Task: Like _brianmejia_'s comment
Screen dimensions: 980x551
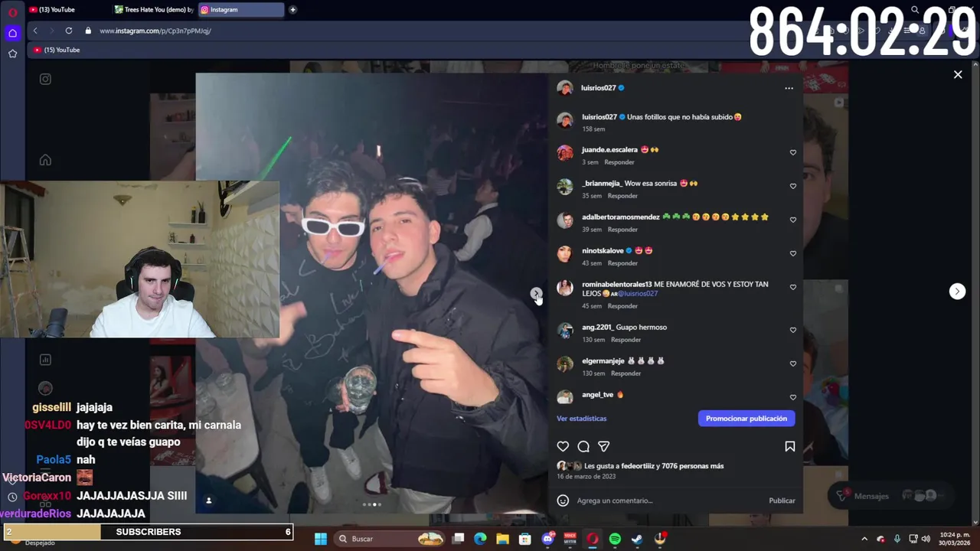Action: [793, 186]
